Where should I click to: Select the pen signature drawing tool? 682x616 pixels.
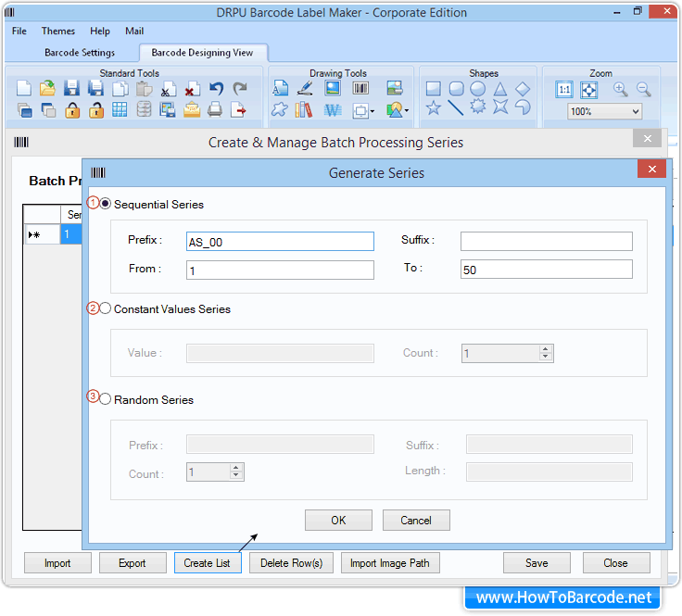(305, 88)
